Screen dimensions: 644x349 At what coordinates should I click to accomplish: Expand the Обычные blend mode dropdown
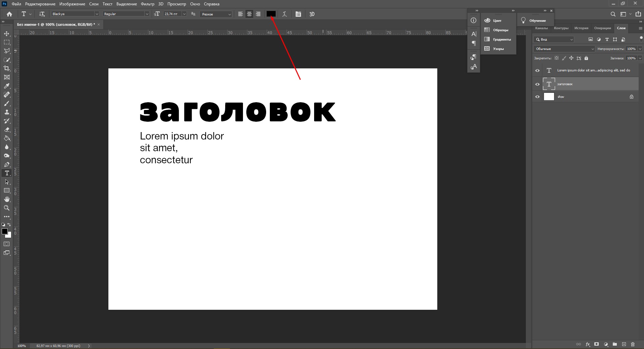click(564, 49)
